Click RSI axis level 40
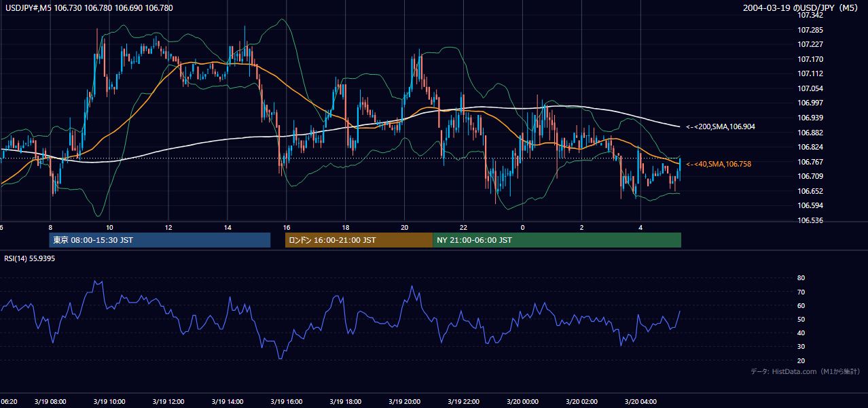 coord(801,333)
